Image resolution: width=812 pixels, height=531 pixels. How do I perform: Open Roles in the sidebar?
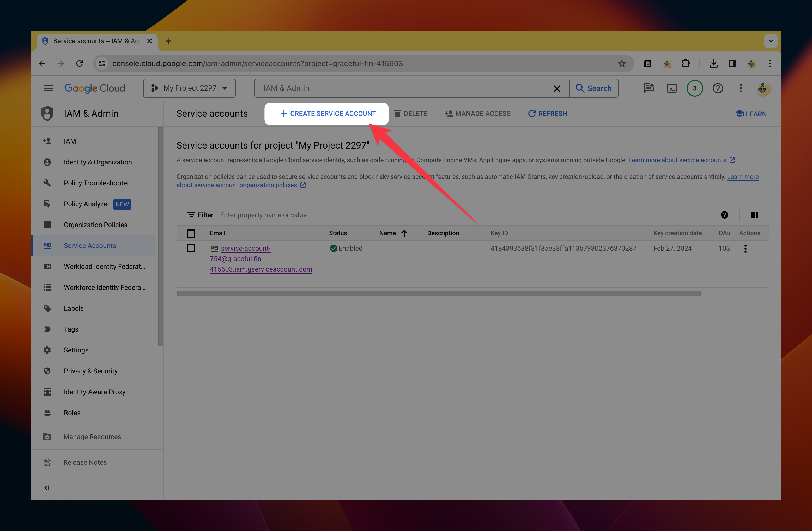pos(72,412)
